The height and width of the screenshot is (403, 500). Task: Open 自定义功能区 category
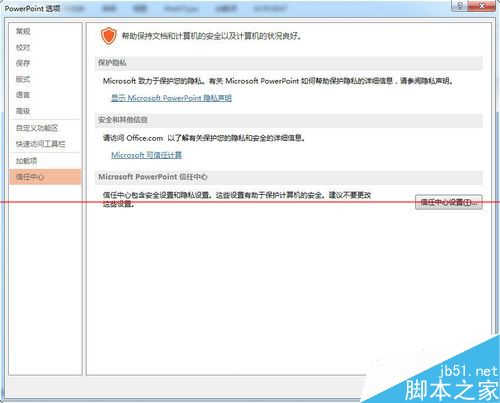(45, 128)
